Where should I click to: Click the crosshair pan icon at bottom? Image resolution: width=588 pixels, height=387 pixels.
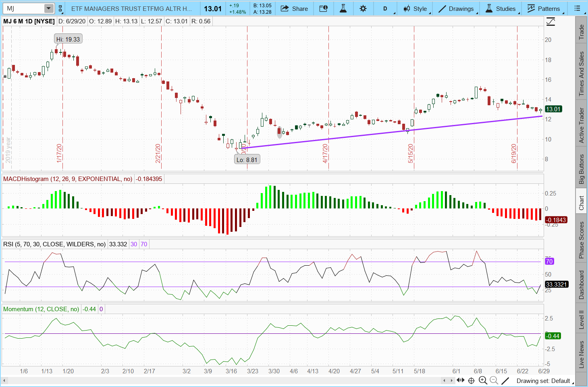pyautogui.click(x=471, y=381)
